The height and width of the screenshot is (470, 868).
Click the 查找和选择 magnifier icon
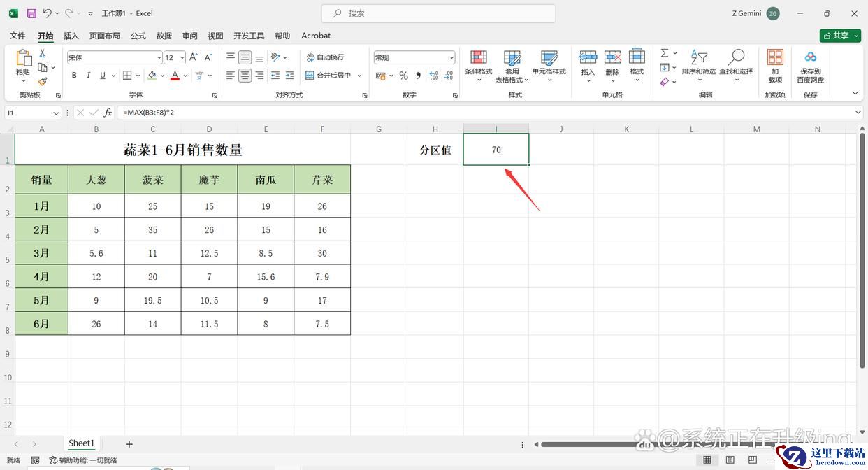click(x=736, y=64)
